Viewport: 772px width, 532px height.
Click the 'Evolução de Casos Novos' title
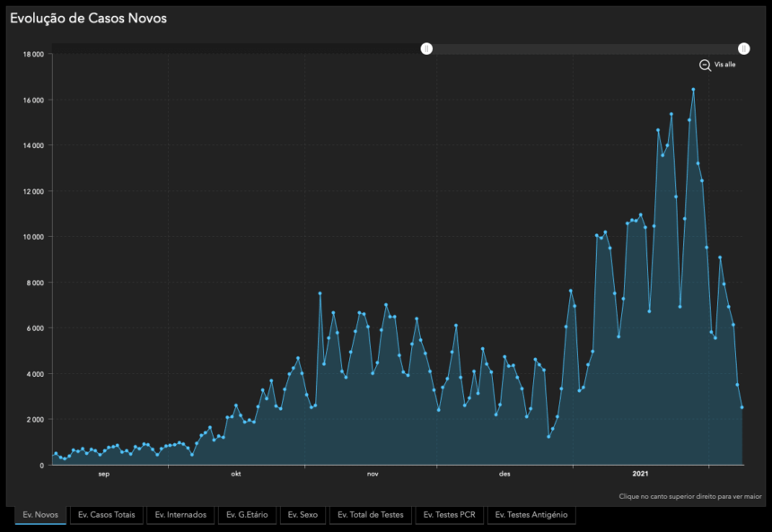88,18
